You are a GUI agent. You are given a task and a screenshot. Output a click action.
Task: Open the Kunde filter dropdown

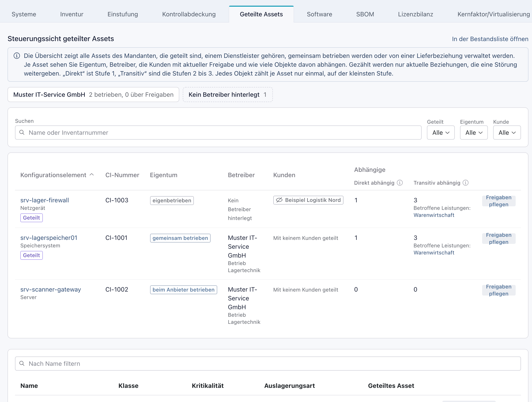coord(507,133)
